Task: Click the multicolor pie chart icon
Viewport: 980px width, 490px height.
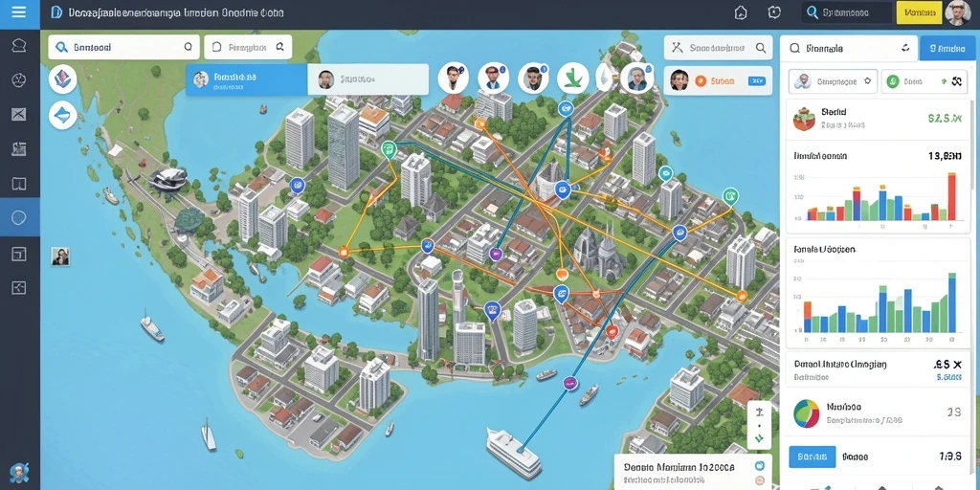Action: [x=806, y=413]
